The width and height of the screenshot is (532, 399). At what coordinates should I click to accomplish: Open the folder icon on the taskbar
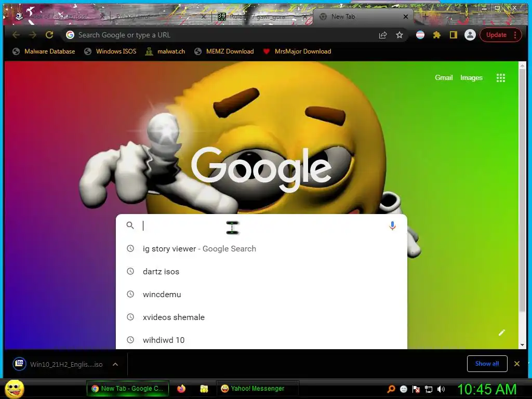pyautogui.click(x=204, y=389)
